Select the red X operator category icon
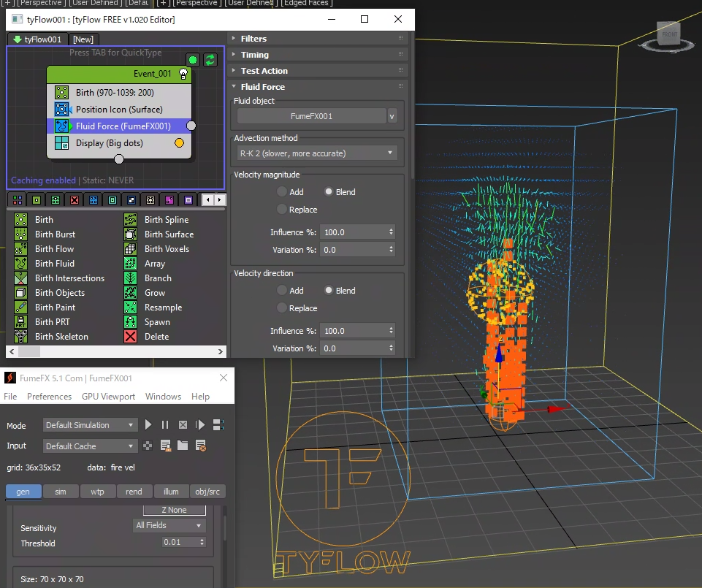The image size is (702, 588). [75, 200]
